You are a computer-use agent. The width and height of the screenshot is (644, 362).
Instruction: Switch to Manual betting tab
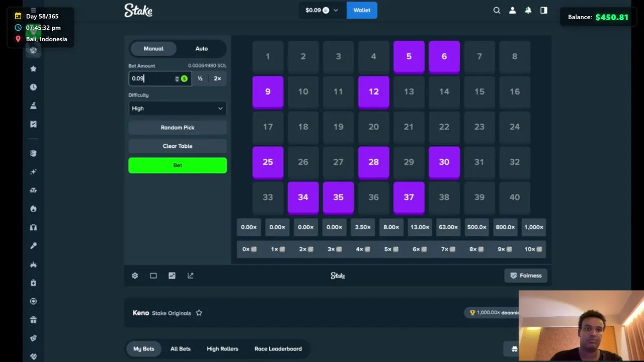click(153, 49)
